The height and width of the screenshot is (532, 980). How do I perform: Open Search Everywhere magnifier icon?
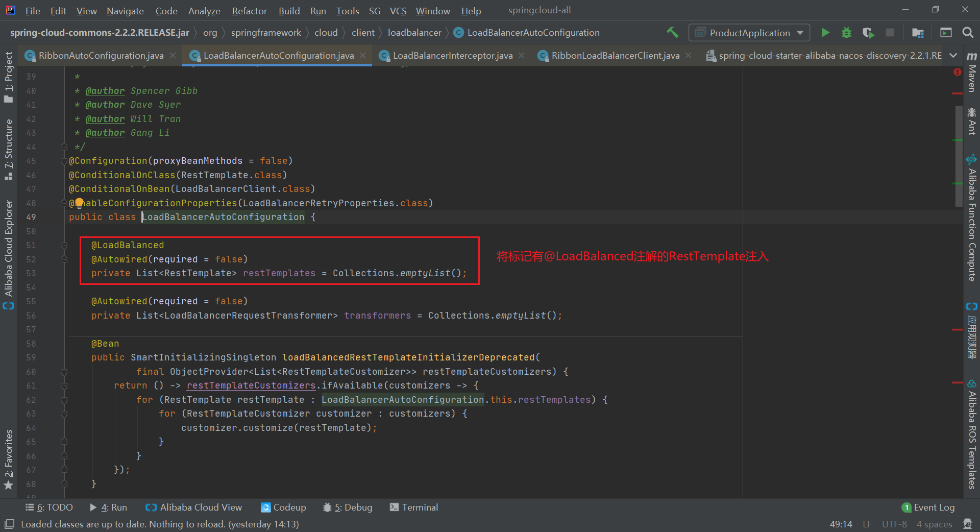pyautogui.click(x=967, y=33)
